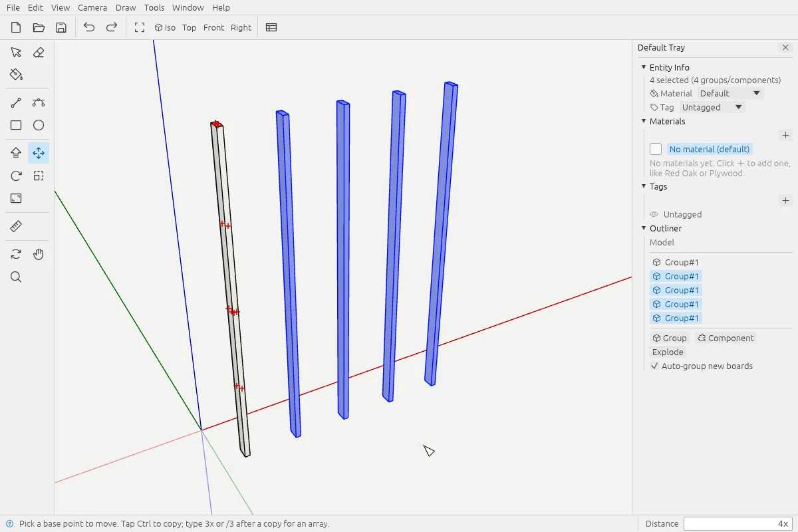Image resolution: width=798 pixels, height=532 pixels.
Task: Switch to Front view
Action: [214, 27]
